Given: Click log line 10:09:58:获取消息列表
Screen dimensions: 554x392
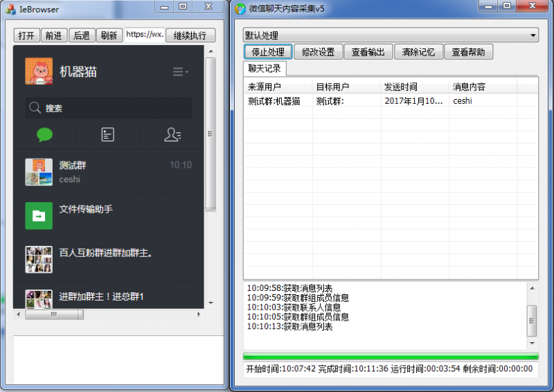Looking at the screenshot, I should (289, 288).
